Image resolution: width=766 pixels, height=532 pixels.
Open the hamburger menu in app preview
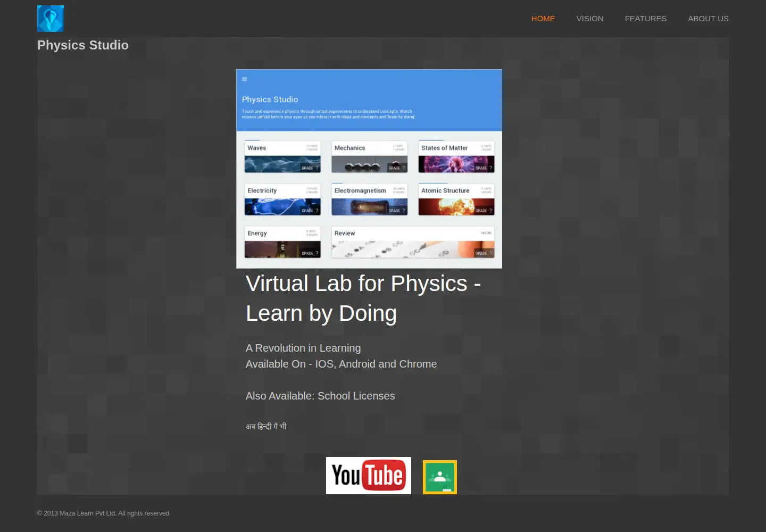click(x=245, y=79)
